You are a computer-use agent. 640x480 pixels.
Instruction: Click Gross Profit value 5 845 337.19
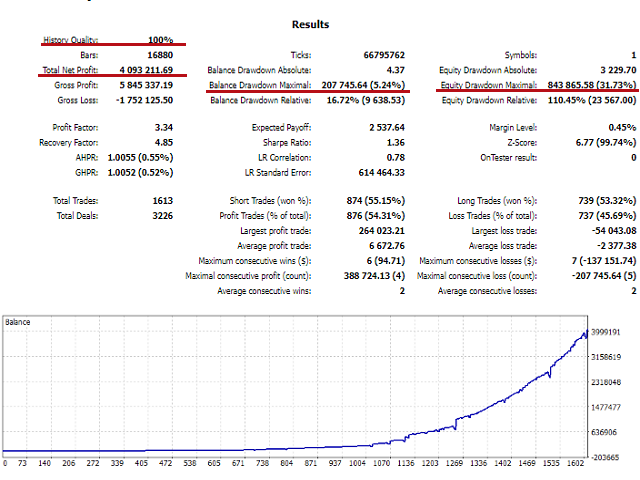coord(146,85)
